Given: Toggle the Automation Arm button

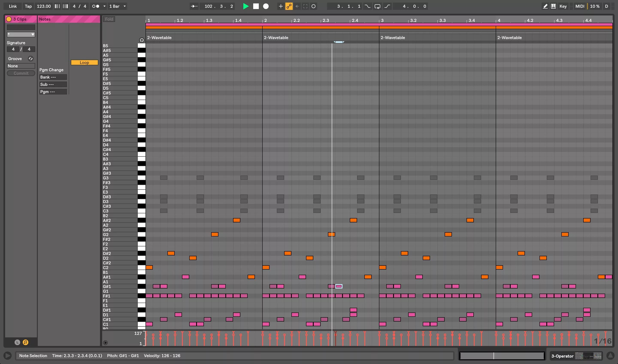Looking at the screenshot, I should tap(289, 6).
